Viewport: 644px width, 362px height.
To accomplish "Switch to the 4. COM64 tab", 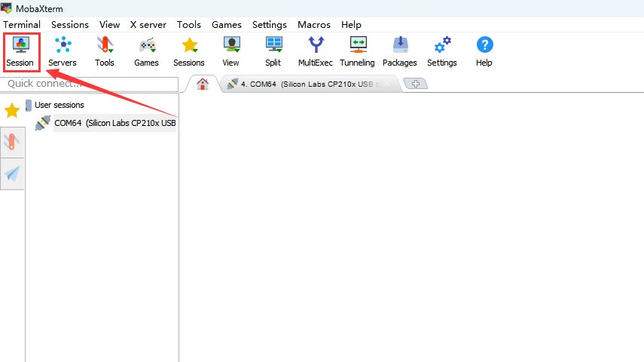I will click(x=311, y=84).
